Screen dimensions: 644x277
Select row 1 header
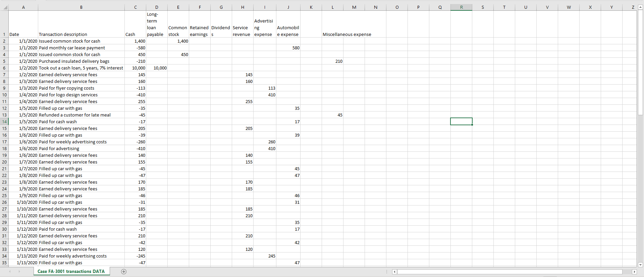[4, 24]
